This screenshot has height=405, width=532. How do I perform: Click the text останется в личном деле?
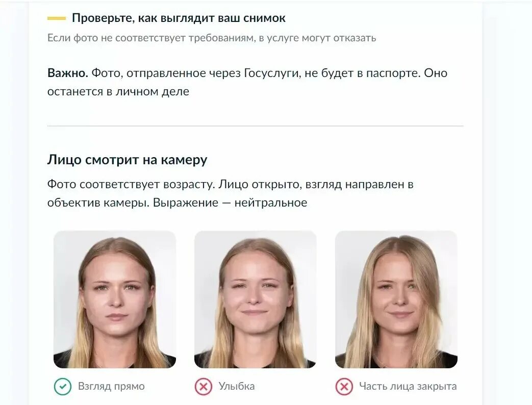coord(118,92)
